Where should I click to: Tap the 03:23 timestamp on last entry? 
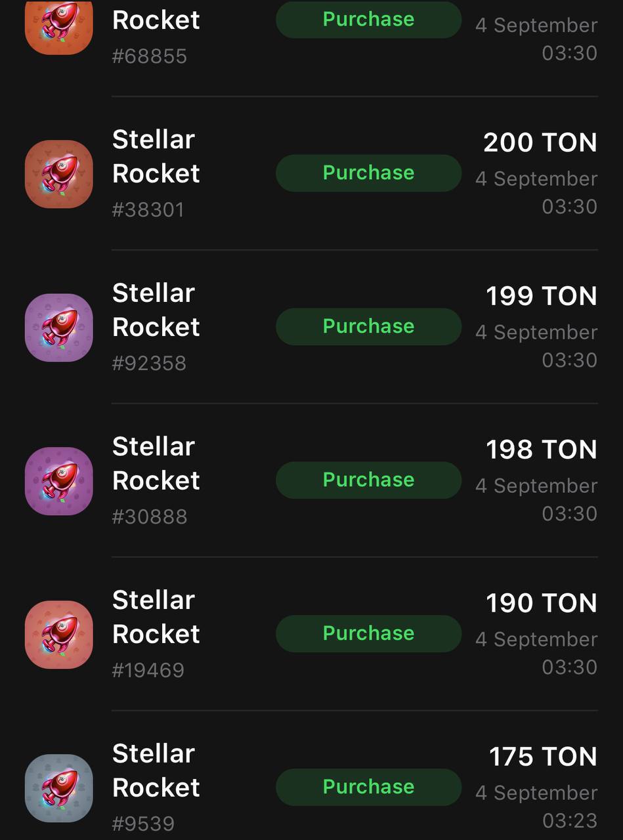point(570,820)
